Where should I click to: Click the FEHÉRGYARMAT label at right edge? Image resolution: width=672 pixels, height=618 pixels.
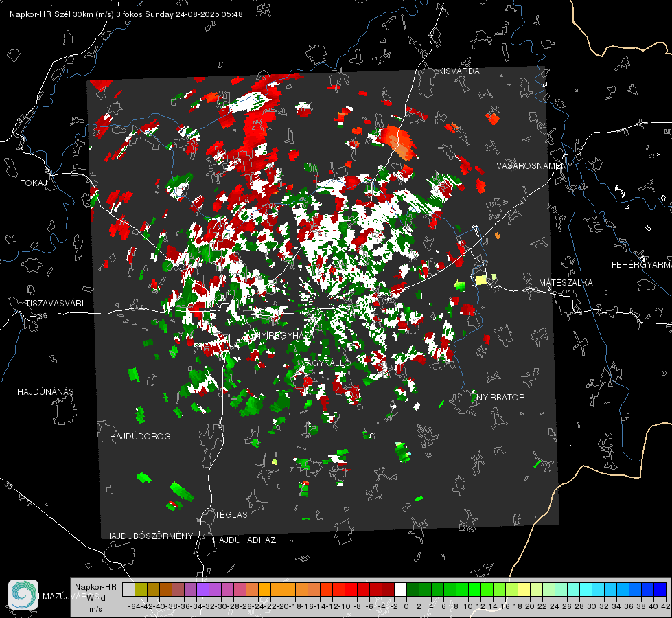[x=642, y=265]
